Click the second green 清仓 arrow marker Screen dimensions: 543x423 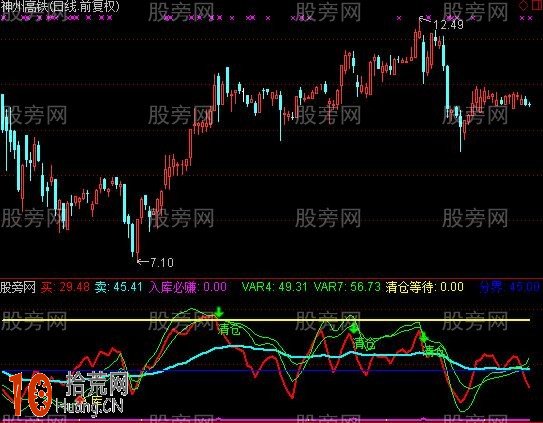354,327
